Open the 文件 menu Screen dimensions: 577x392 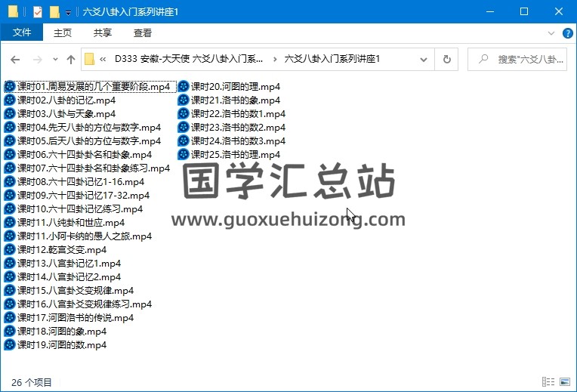[22, 32]
